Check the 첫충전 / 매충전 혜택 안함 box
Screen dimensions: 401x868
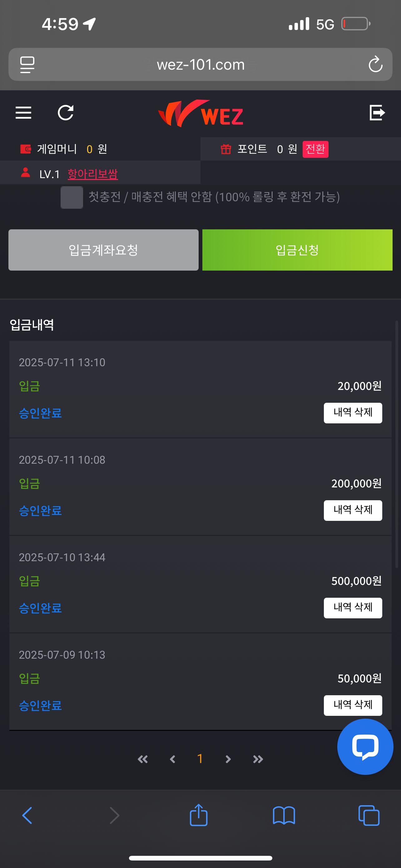(x=72, y=197)
